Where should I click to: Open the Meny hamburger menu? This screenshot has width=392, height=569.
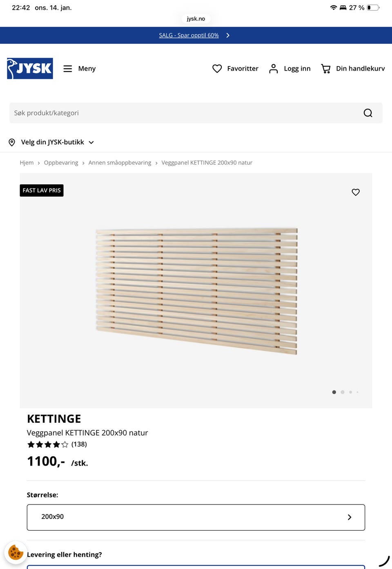(x=68, y=69)
